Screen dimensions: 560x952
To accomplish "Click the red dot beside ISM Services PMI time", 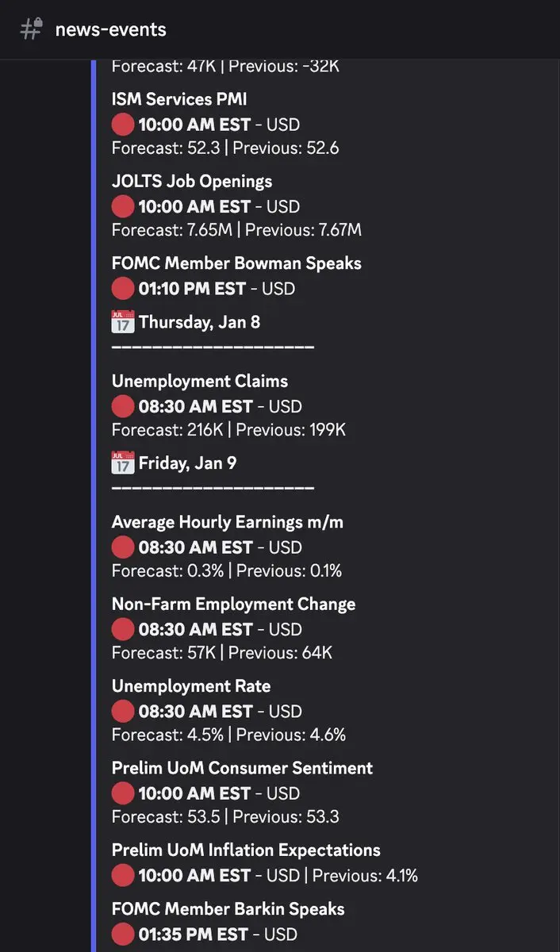I will click(123, 124).
